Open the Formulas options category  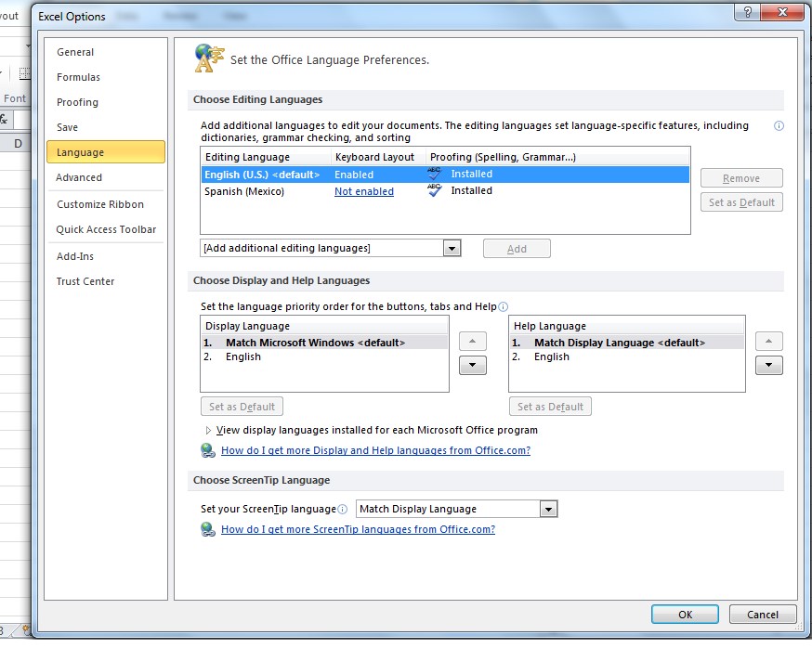click(106, 77)
